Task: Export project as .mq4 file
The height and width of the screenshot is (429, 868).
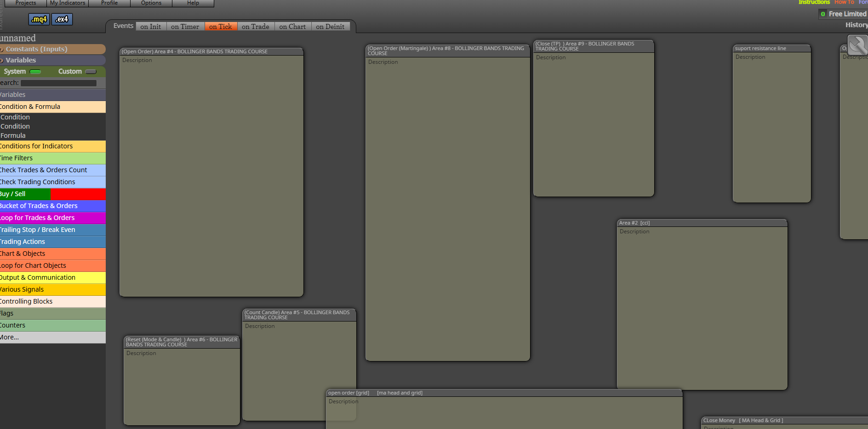Action: (39, 19)
